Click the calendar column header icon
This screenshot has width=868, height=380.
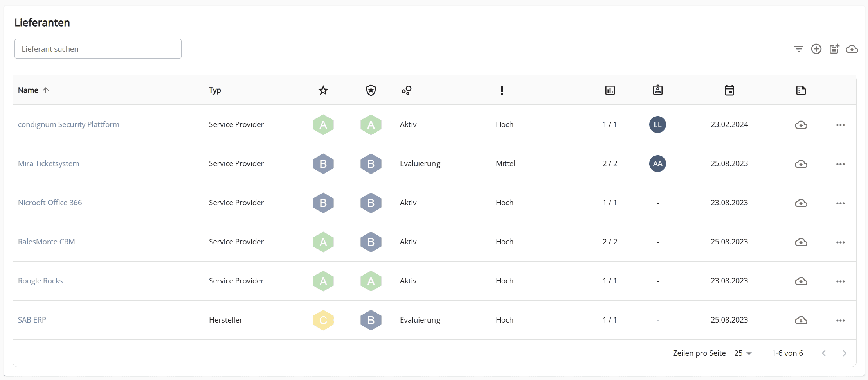(729, 90)
